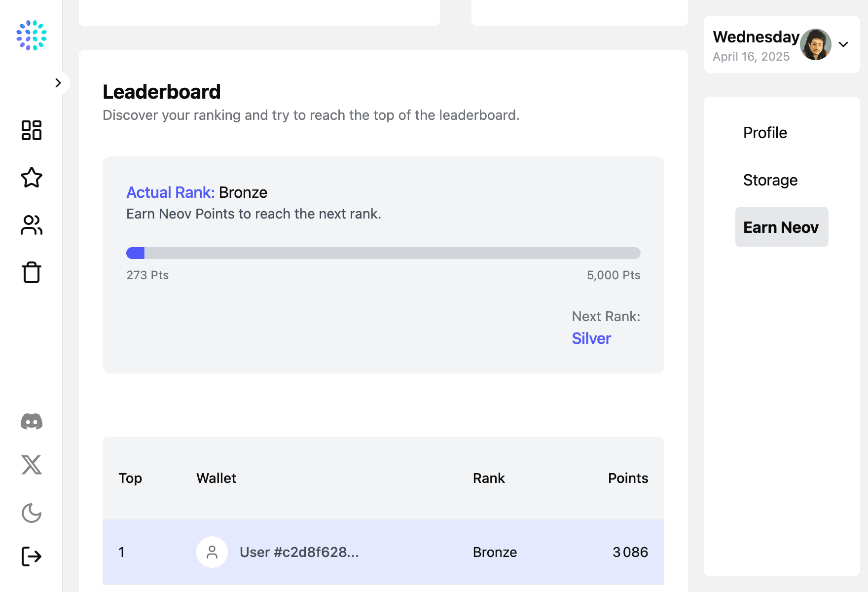The width and height of the screenshot is (868, 592).
Task: Open the Silver next rank link
Action: pyautogui.click(x=591, y=338)
